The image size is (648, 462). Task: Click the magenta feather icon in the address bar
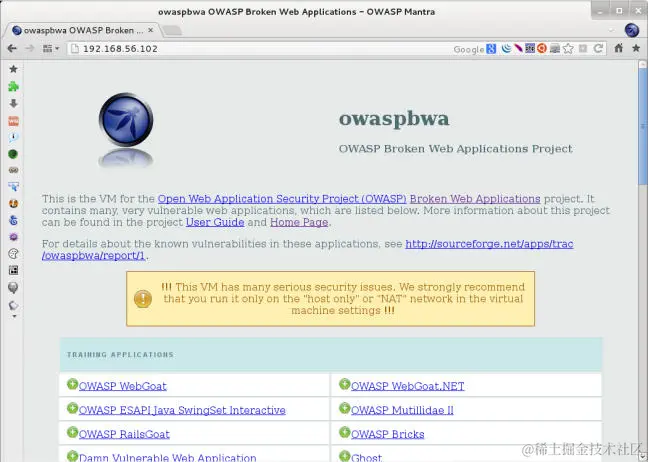click(x=518, y=48)
